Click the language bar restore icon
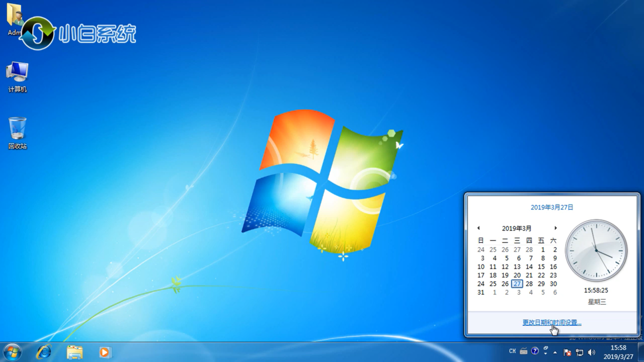 (x=546, y=348)
